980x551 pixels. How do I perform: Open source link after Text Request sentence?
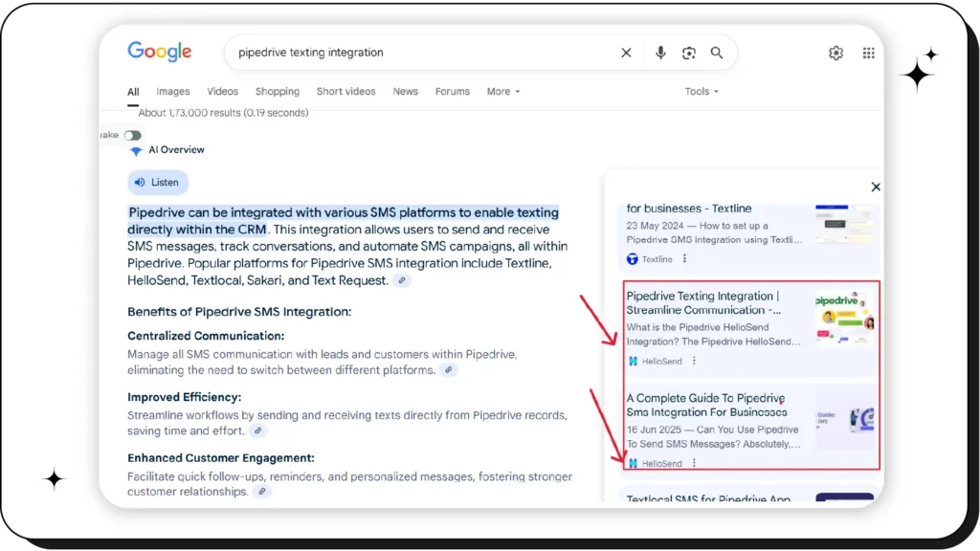tap(402, 280)
